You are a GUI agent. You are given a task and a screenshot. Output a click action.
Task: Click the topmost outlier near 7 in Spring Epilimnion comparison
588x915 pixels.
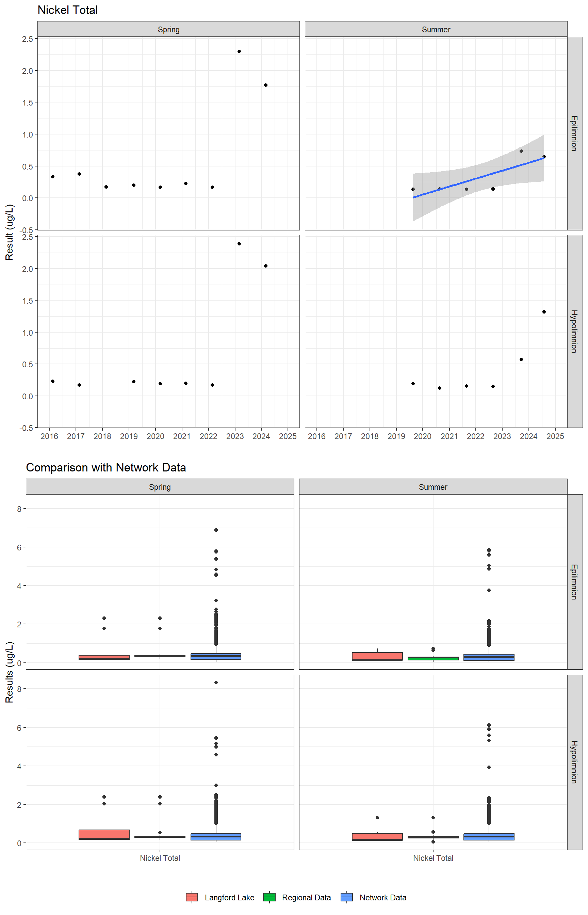[216, 530]
